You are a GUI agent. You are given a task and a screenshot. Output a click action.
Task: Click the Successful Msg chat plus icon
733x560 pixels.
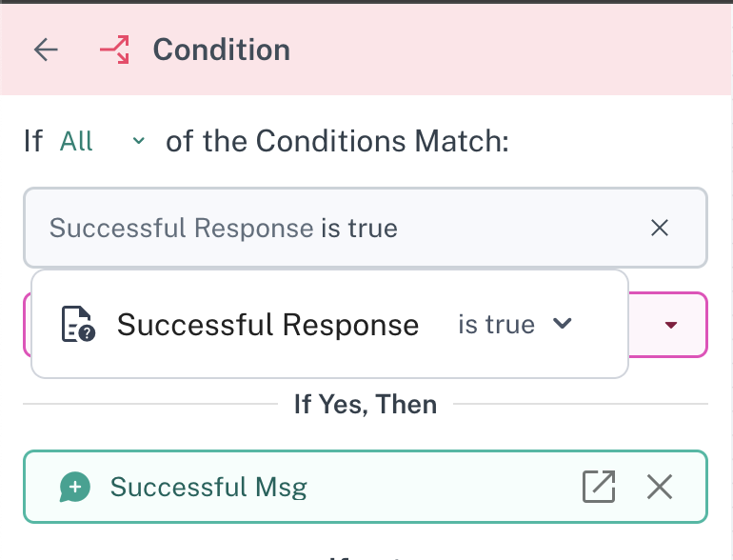point(75,488)
